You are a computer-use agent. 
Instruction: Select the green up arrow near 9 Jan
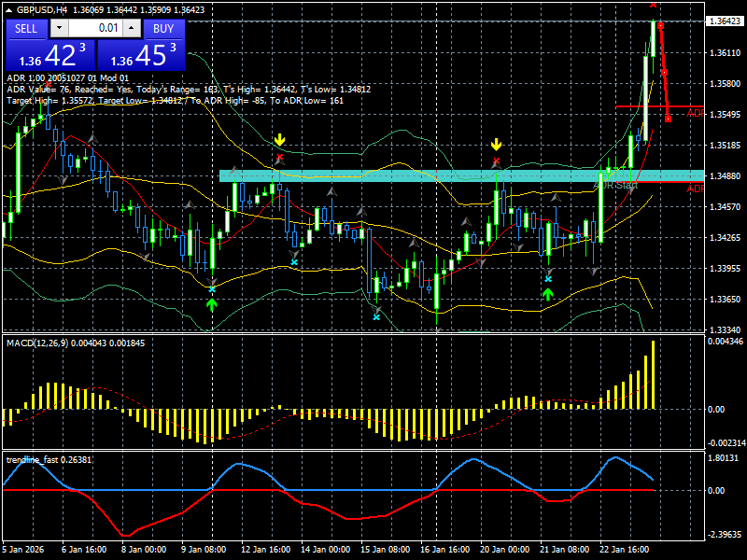coord(212,304)
